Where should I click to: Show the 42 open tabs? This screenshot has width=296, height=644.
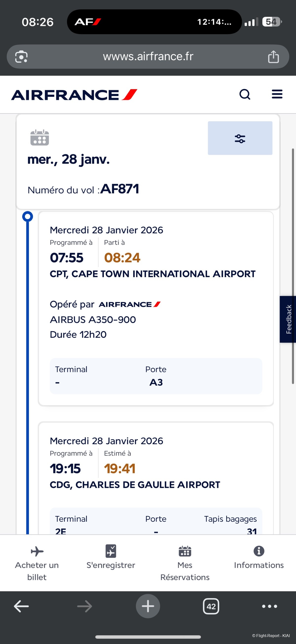pos(211,606)
